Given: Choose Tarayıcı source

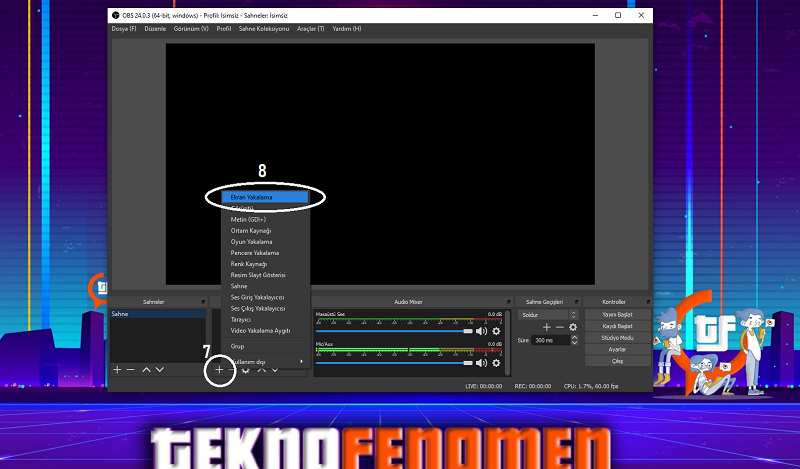Looking at the screenshot, I should (265, 319).
